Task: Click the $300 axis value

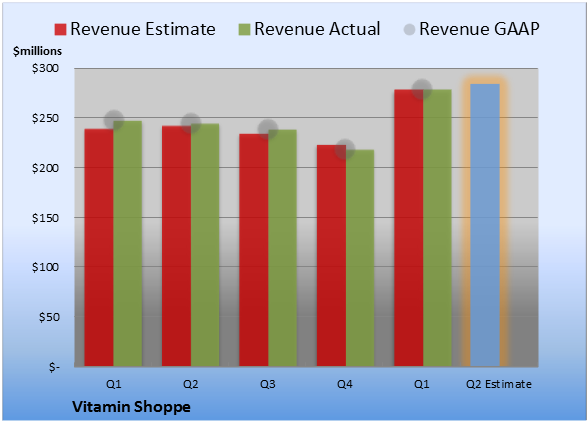Action: pos(45,68)
